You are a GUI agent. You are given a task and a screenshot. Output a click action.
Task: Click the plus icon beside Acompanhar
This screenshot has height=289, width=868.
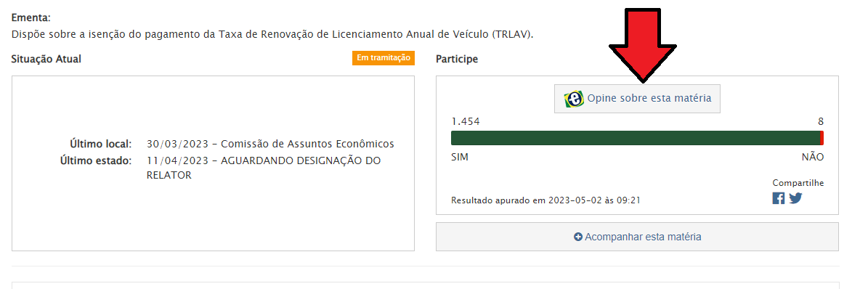(578, 237)
